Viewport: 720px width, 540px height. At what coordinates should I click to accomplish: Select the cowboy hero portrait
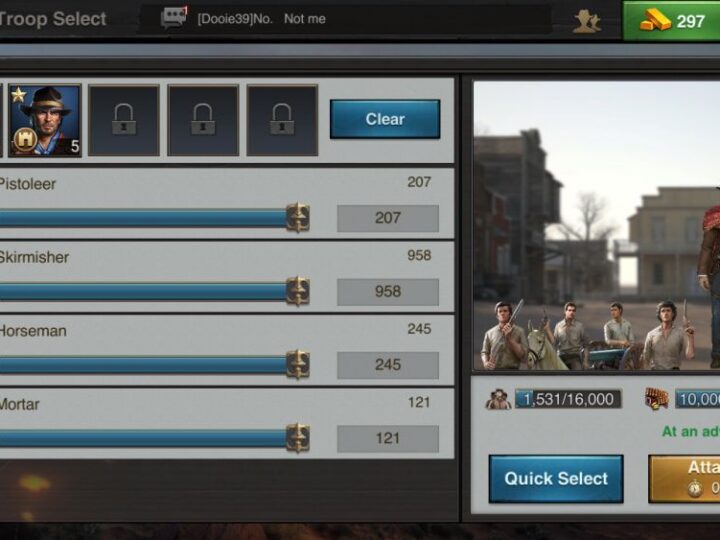tap(45, 120)
